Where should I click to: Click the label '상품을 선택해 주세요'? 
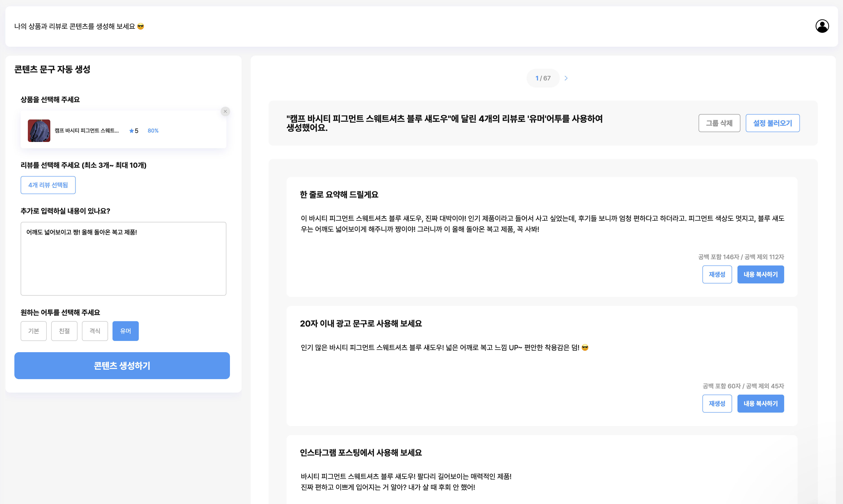[50, 99]
